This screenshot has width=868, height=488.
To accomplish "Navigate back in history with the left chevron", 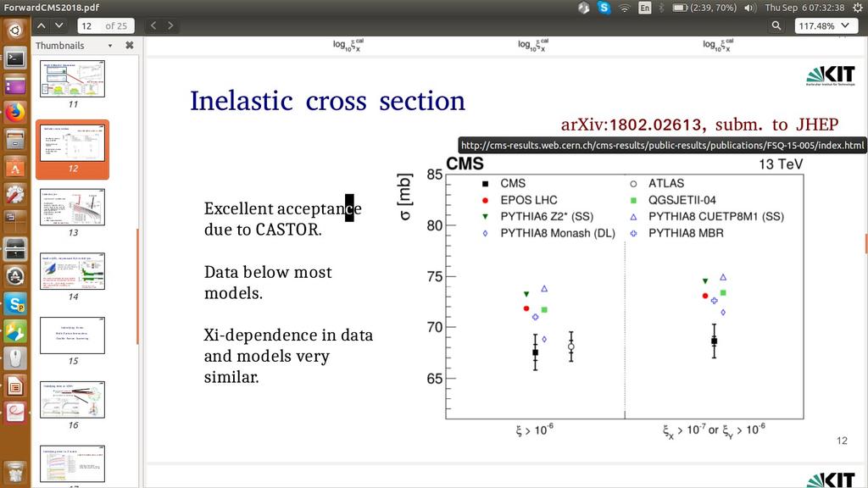I will click(154, 25).
